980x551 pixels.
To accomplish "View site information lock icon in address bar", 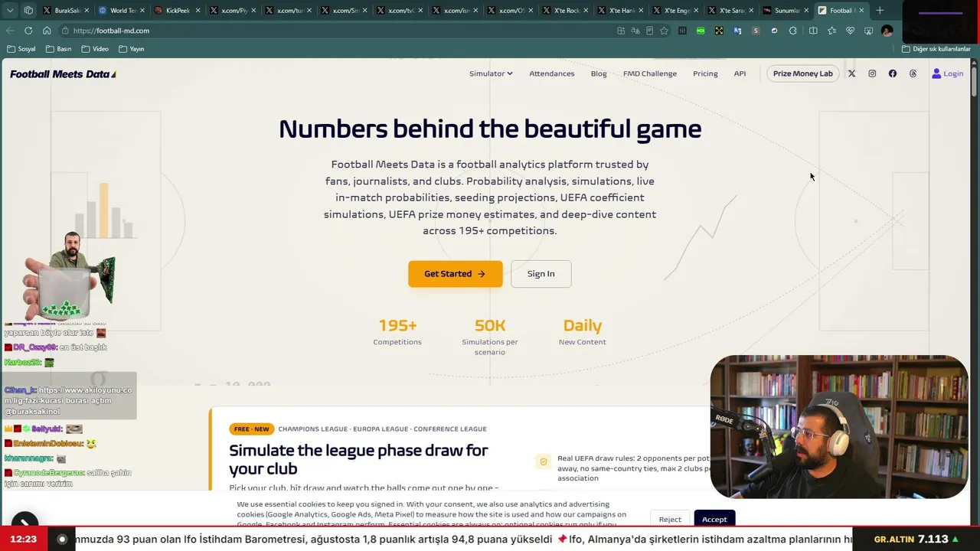I will coord(66,31).
